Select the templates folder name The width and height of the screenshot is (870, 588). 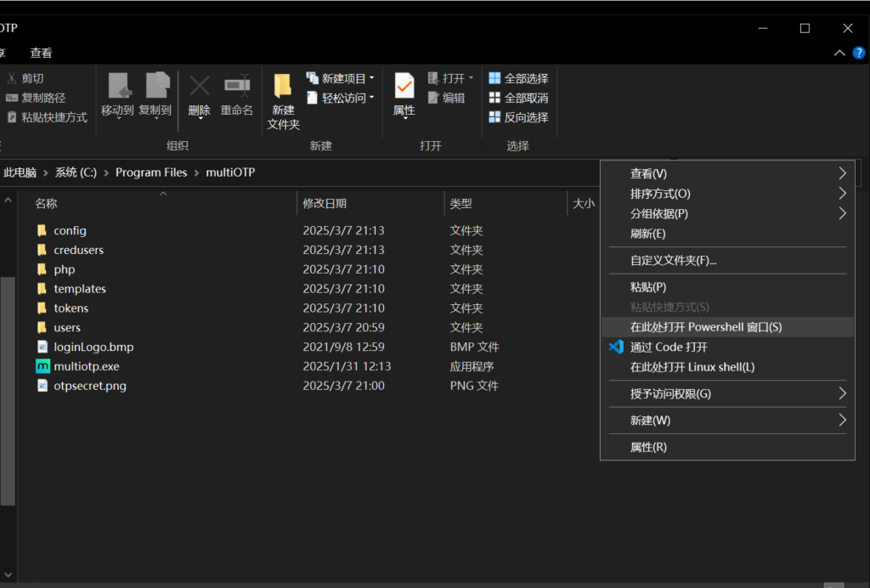[80, 288]
